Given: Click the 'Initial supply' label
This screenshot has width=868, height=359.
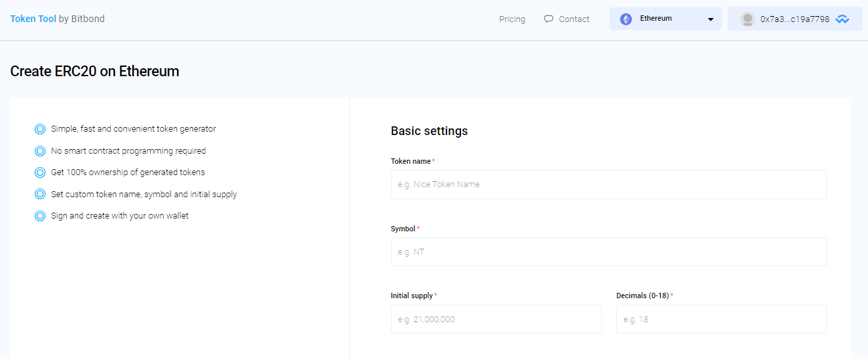Looking at the screenshot, I should pyautogui.click(x=412, y=295).
